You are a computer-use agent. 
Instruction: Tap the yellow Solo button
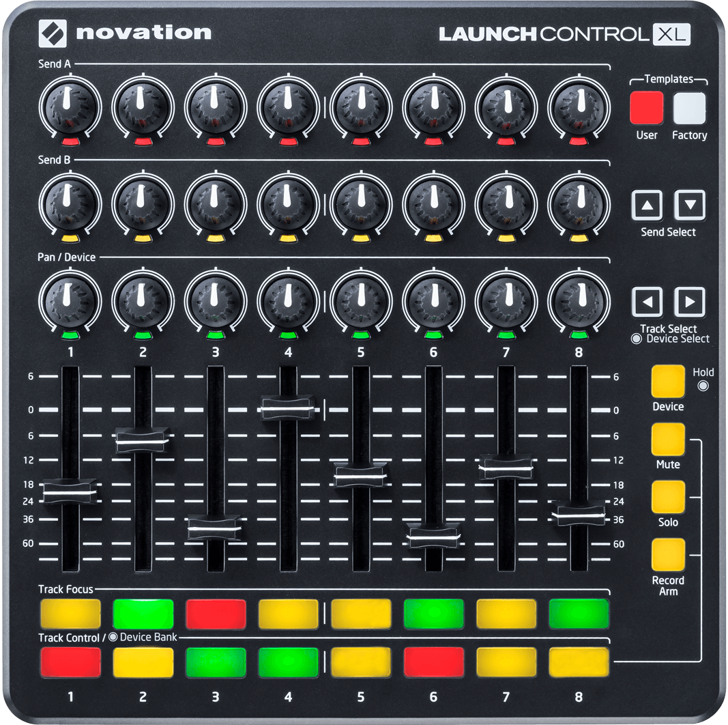(668, 497)
